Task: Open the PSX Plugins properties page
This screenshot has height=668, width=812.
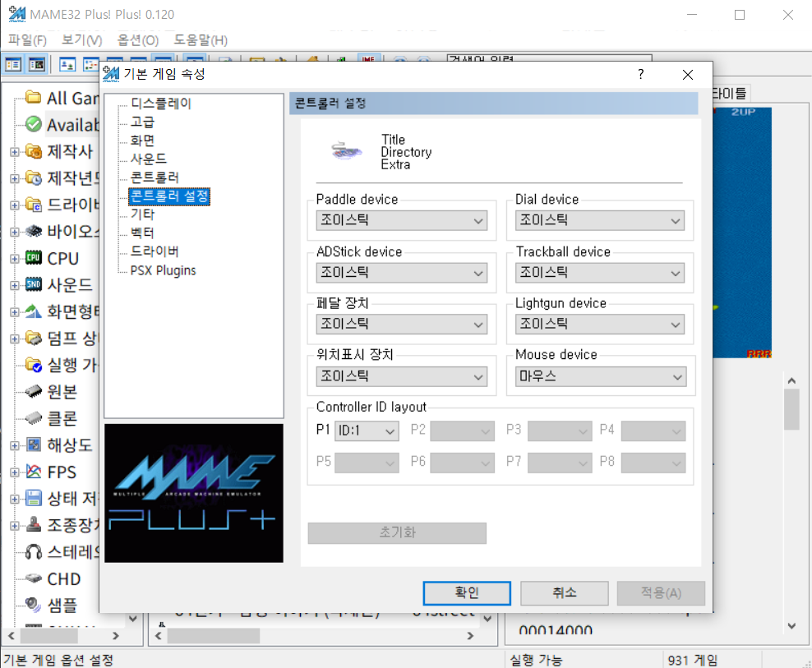Action: (x=163, y=270)
